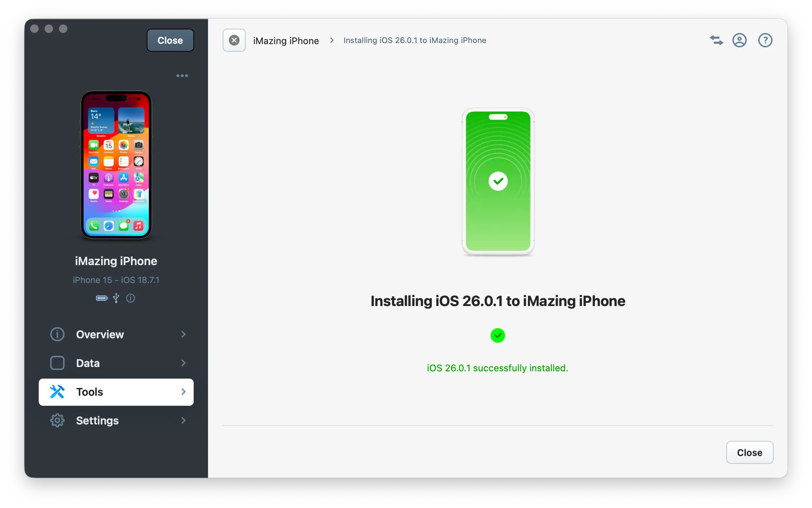Open the device info circle icon
Screen dimensions: 812x508
coord(131,298)
